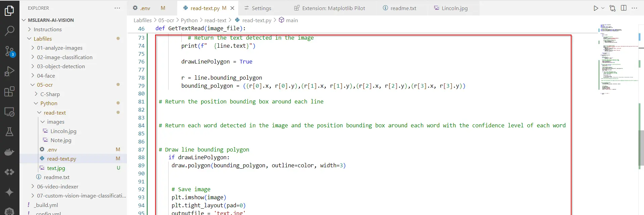Run the Python file with play button

tap(596, 8)
